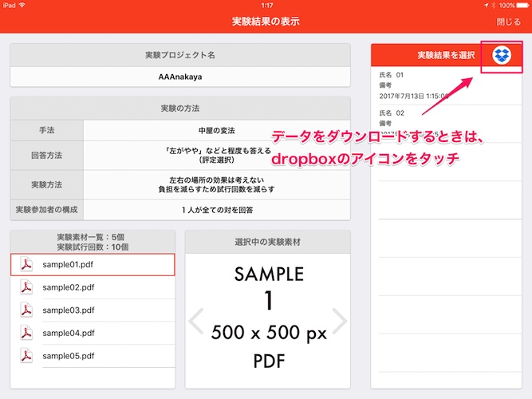This screenshot has height=399, width=532.
Task: Select the sample03.pdf file name
Action: [x=69, y=310]
